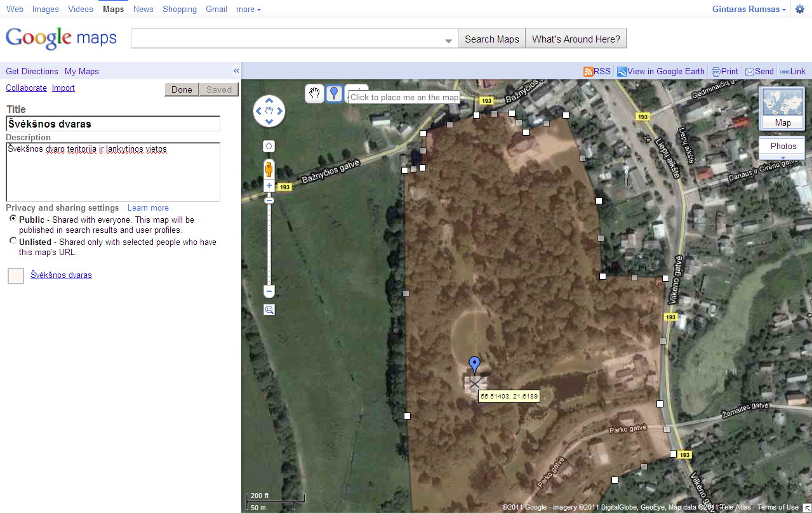Click the zoom out minus button

pyautogui.click(x=269, y=292)
